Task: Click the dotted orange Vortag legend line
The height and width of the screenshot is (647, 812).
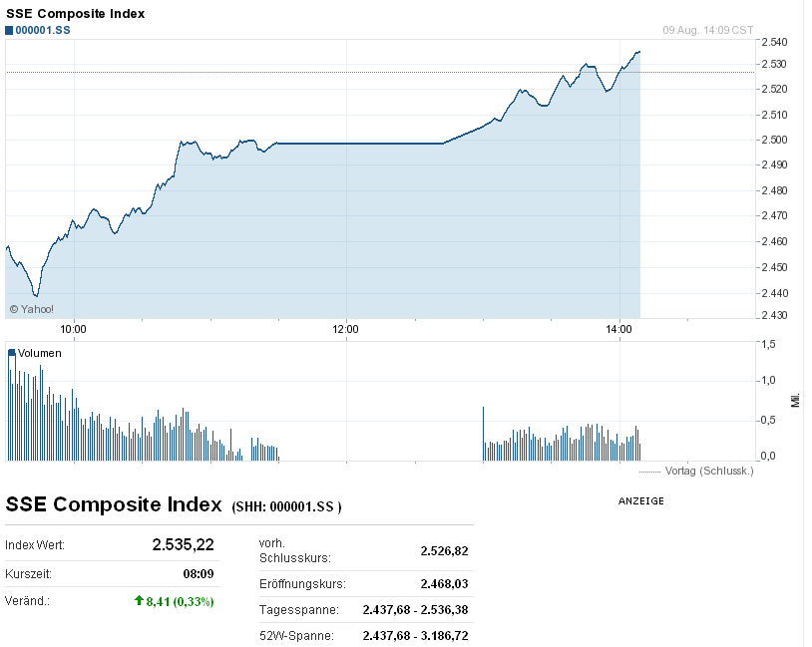Action: tap(649, 472)
